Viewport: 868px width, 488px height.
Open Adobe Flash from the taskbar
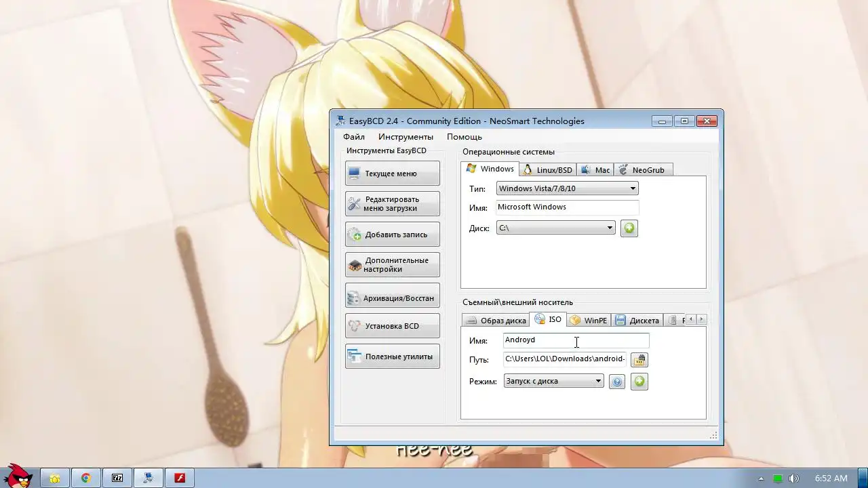180,478
